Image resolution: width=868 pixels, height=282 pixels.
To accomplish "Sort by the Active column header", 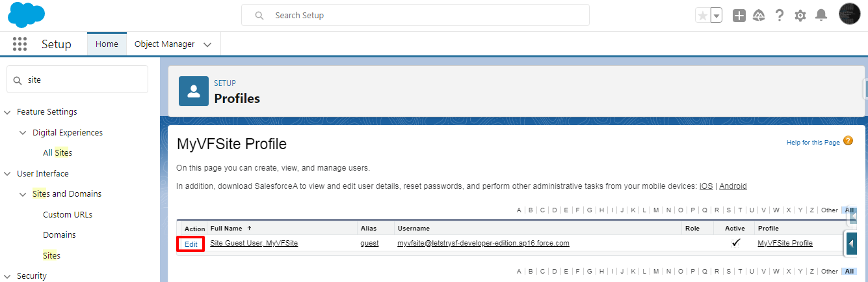I will pyautogui.click(x=735, y=229).
